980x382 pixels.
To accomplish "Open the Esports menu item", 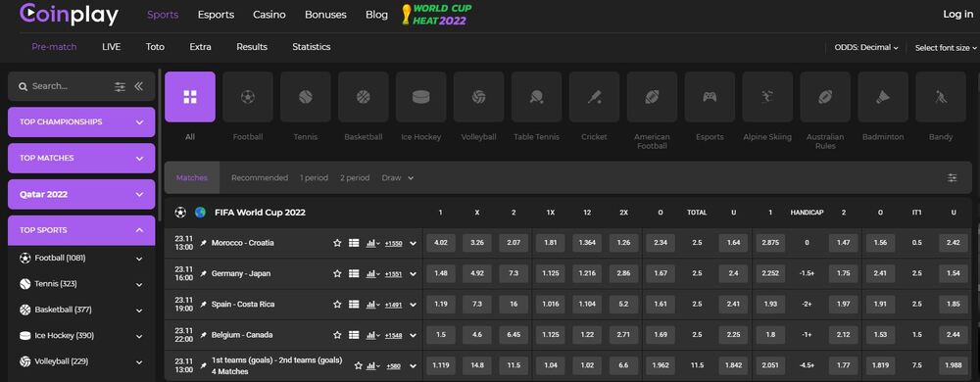I will coord(216,15).
